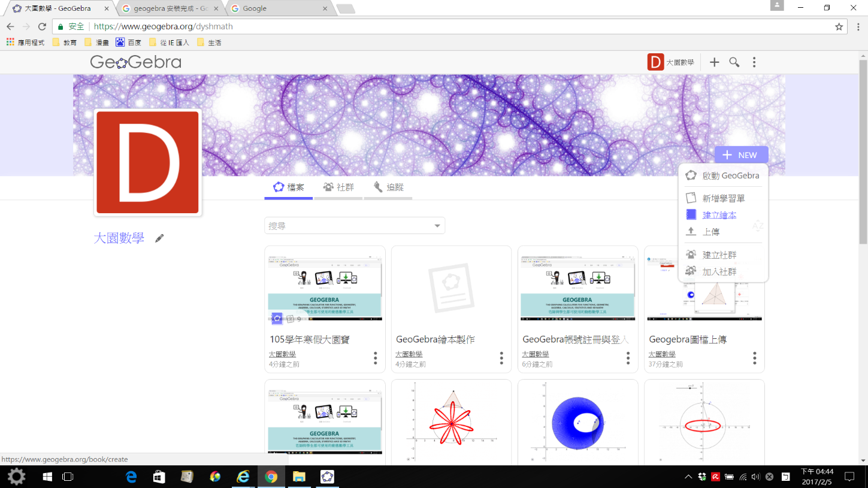Viewport: 868px width, 488px height.
Task: Click the GeoGebra logo in the header
Action: pyautogui.click(x=135, y=62)
